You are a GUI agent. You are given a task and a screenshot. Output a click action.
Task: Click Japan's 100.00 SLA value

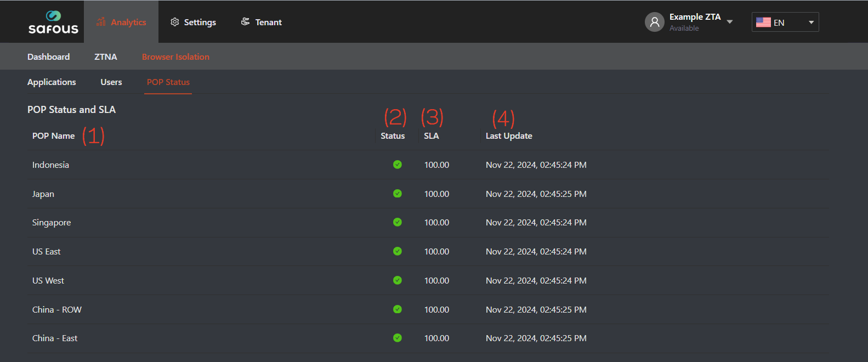coord(436,194)
